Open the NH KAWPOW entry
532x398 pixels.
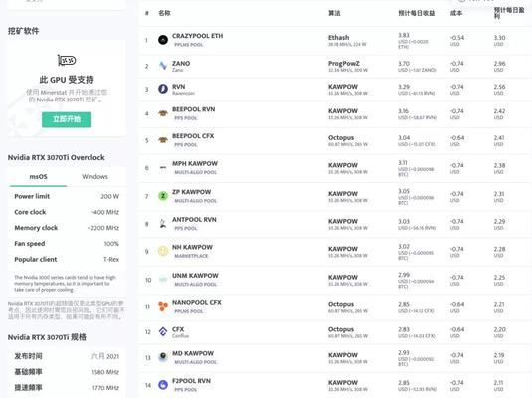(192, 247)
